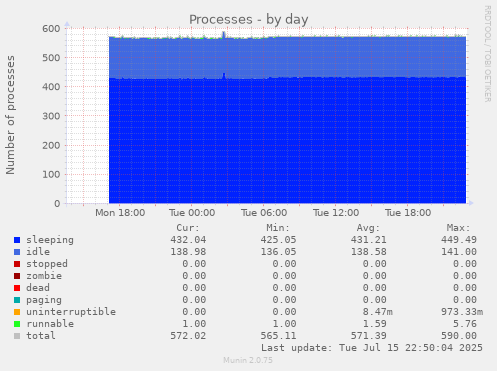
Task: Click the sleeping legend color swatch
Action: click(17, 240)
